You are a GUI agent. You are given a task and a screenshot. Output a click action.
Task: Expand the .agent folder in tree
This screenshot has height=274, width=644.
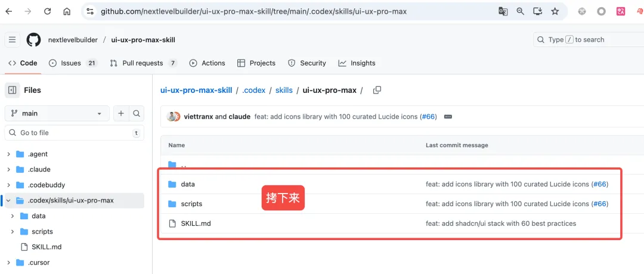(x=8, y=154)
